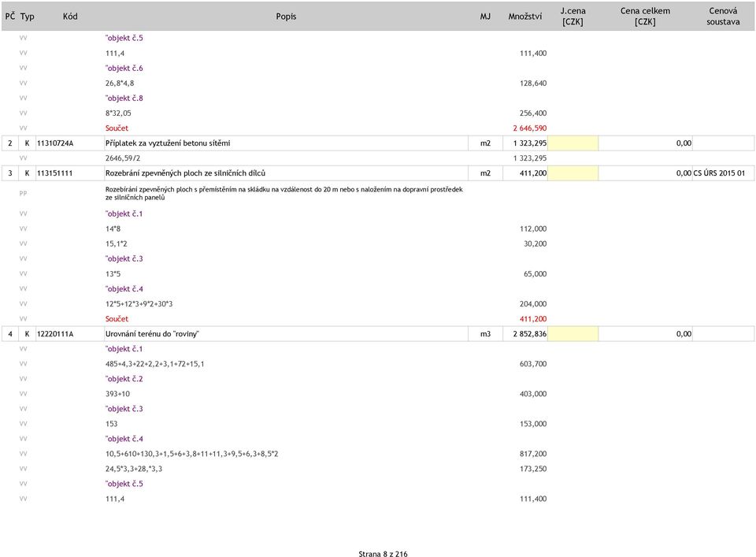Click the value 112,000
Screen dimensions: 756x557
533,228
